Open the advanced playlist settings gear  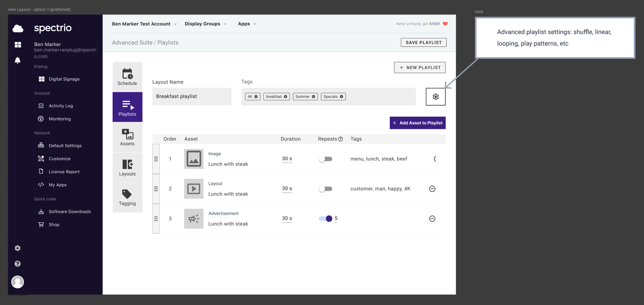(x=435, y=97)
